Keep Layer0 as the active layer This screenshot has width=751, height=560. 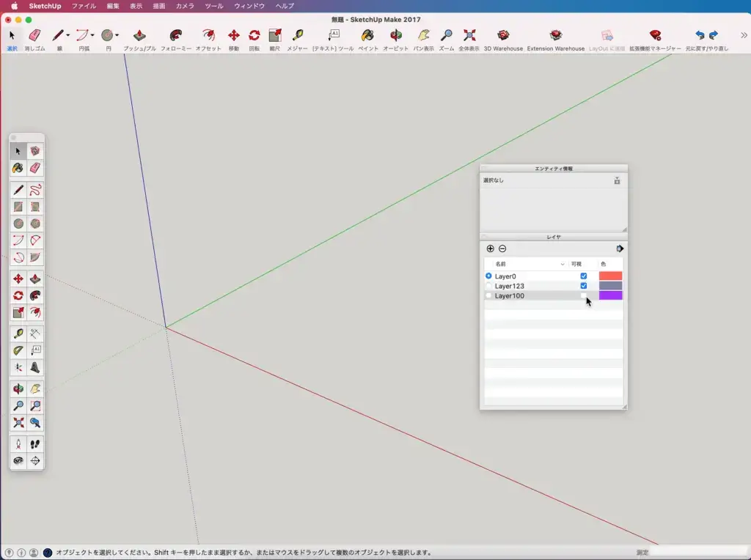pos(488,276)
